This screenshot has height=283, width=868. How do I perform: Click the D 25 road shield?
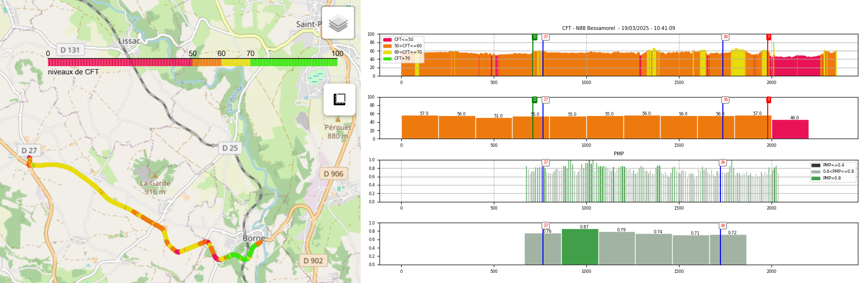pos(230,148)
